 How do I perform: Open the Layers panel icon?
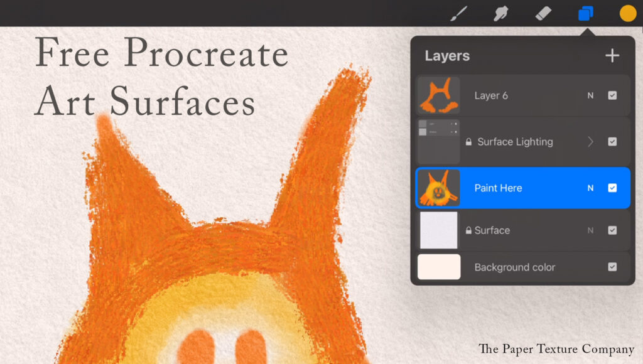(x=585, y=13)
